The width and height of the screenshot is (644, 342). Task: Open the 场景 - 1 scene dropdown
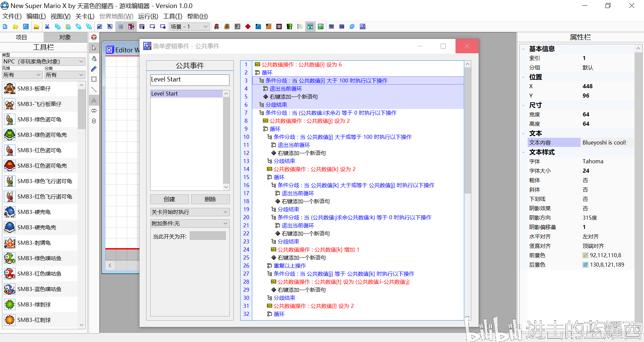pos(190,26)
